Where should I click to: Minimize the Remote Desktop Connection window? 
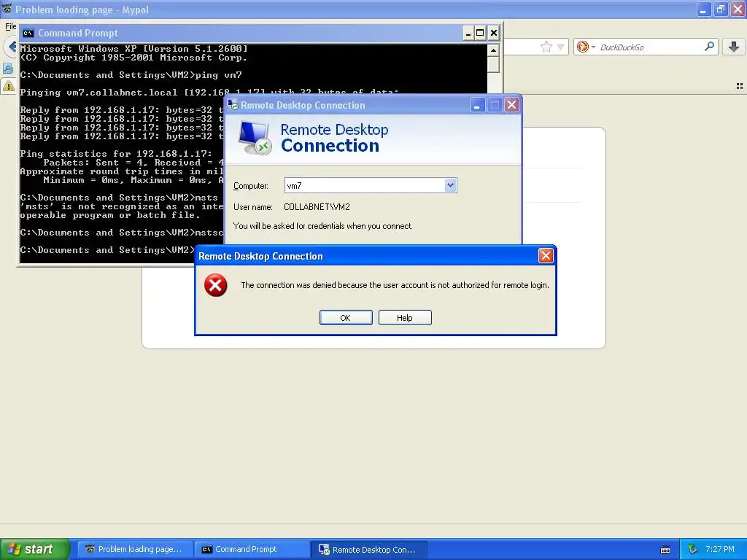(477, 105)
